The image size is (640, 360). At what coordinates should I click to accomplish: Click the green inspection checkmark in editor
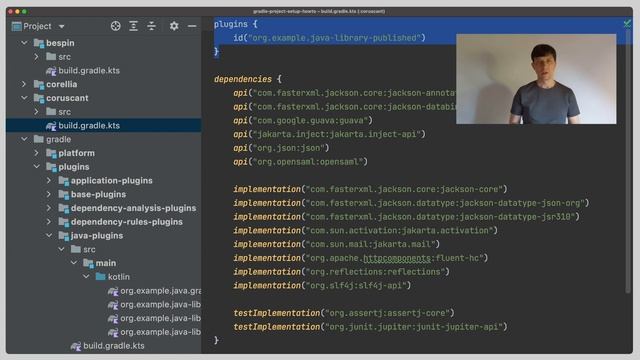click(x=627, y=24)
